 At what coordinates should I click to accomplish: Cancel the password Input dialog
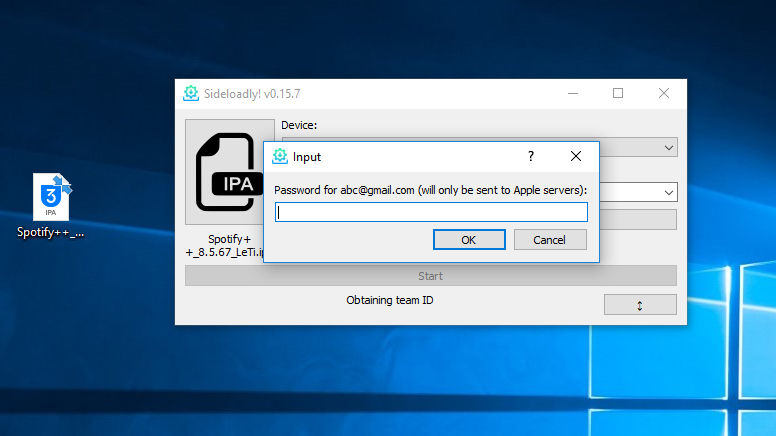pos(550,240)
